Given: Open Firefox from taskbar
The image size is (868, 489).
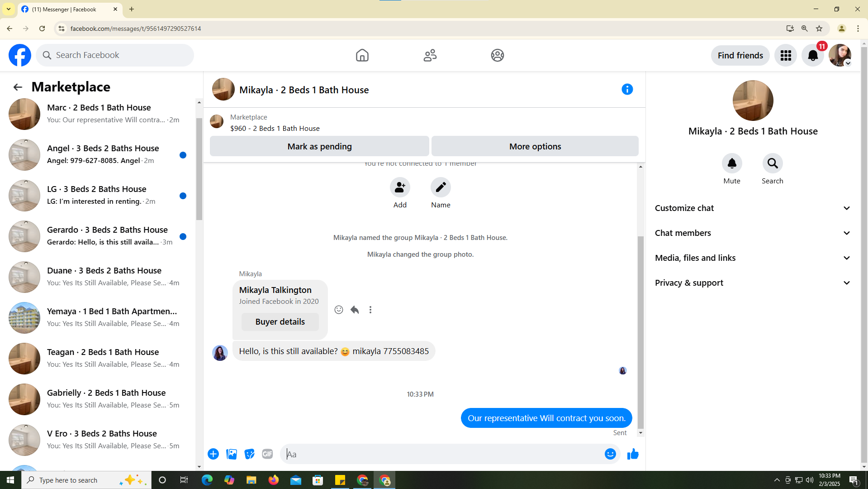Looking at the screenshot, I should 274,480.
